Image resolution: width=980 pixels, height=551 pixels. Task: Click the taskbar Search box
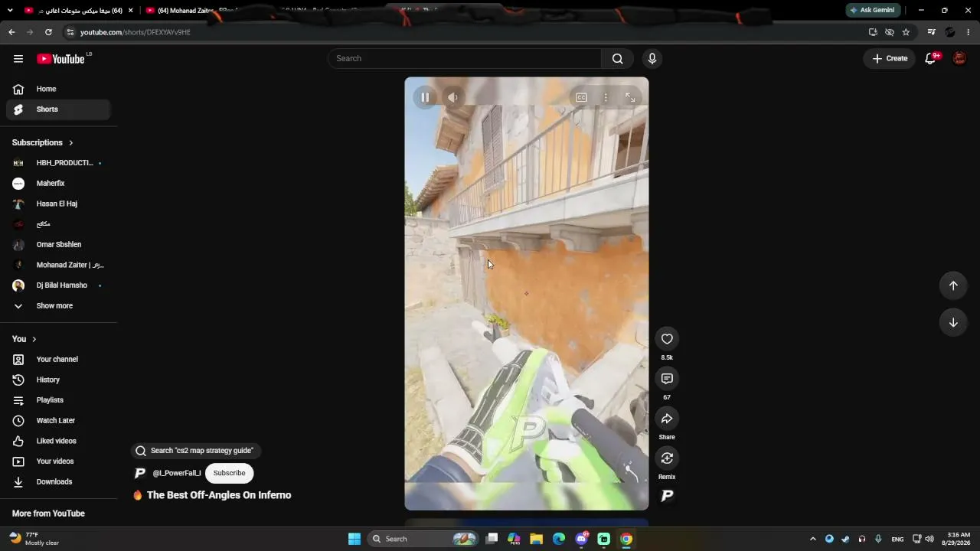pos(424,539)
